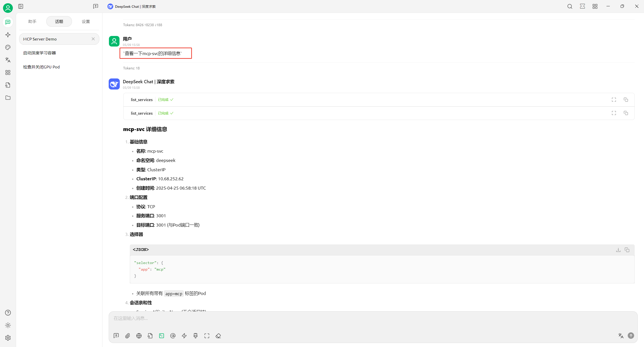Image resolution: width=644 pixels, height=347 pixels.
Task: Click the mcp-svc 详细信息 heading
Action: pos(145,129)
